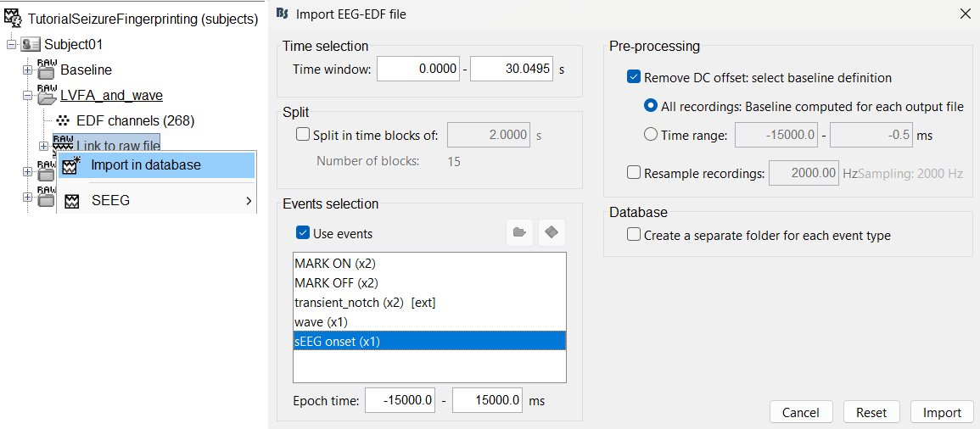Click the Baseline raw folder icon

[47, 70]
